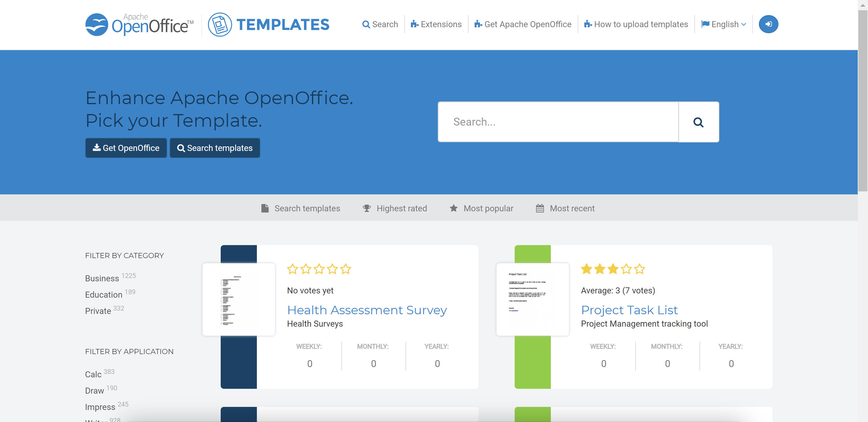
Task: Rate Project Task List five stars
Action: (x=639, y=269)
